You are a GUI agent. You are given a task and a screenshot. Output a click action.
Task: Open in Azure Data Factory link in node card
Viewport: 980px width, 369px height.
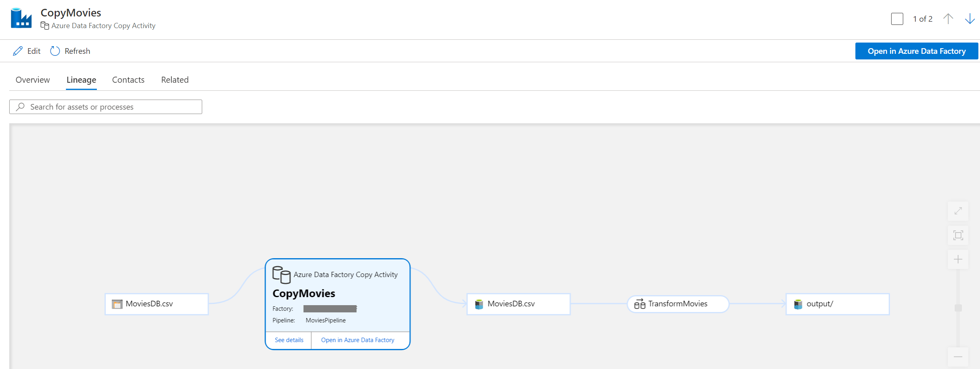(358, 340)
